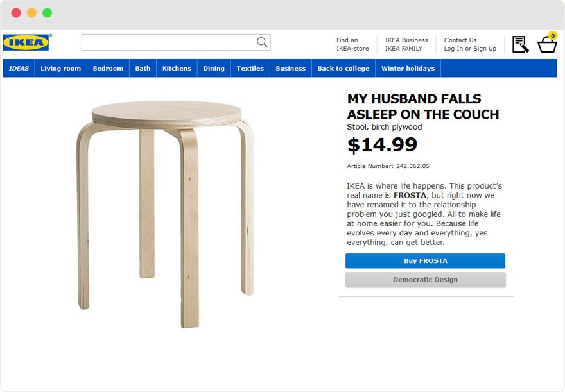Screen dimensions: 565x392
Task: Open Back to college section
Action: point(343,69)
